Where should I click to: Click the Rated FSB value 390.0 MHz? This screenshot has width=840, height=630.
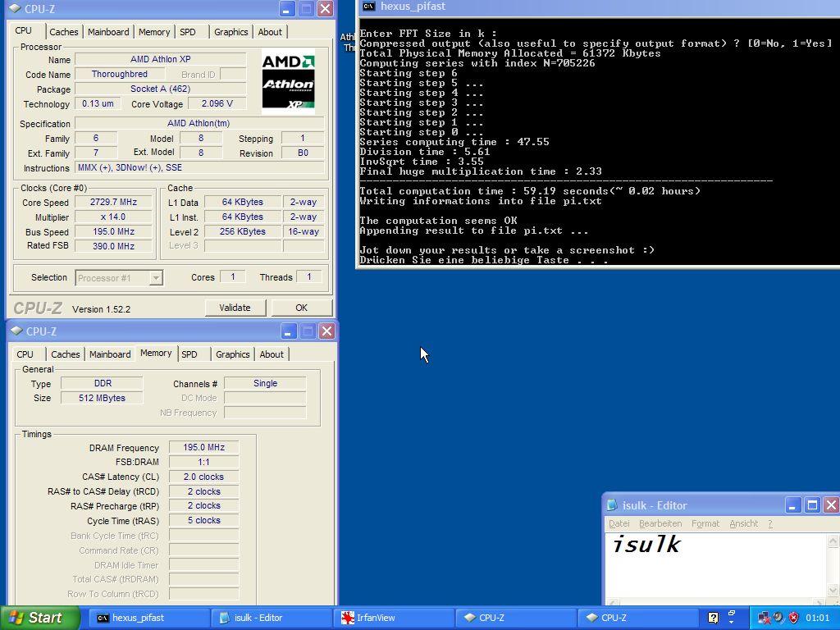click(x=113, y=246)
